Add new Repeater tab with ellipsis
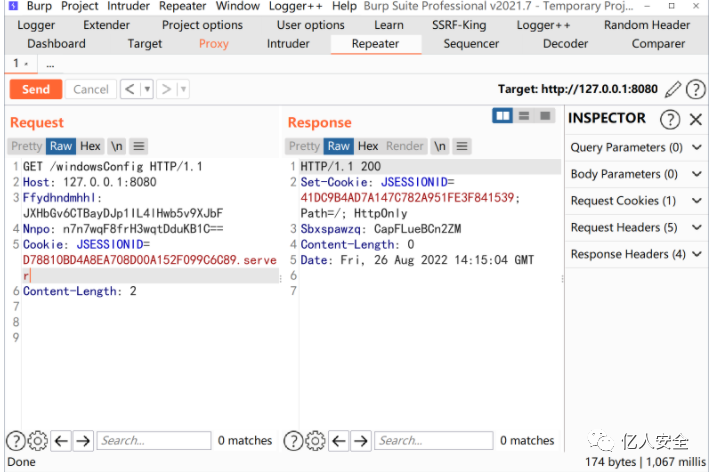The width and height of the screenshot is (711, 472). (x=50, y=65)
